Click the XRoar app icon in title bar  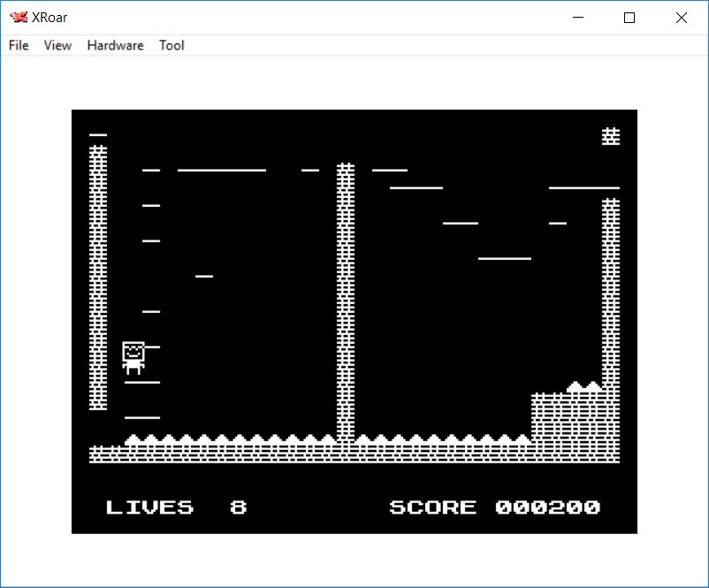click(x=18, y=18)
